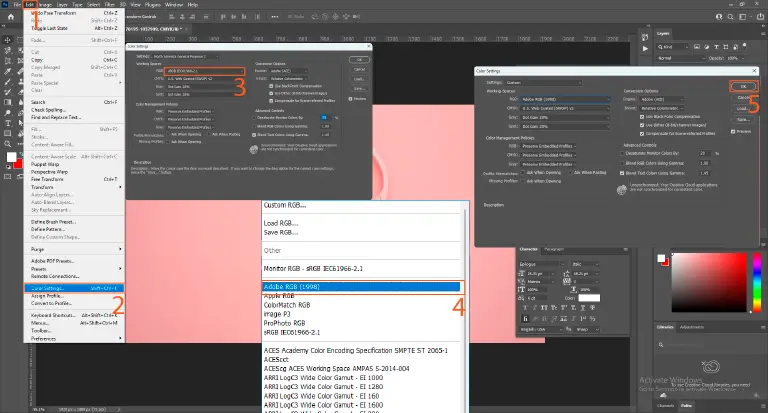Viewport: 768px width, 413px height.
Task: Click the search magnifier icon at top right
Action: pos(730,17)
